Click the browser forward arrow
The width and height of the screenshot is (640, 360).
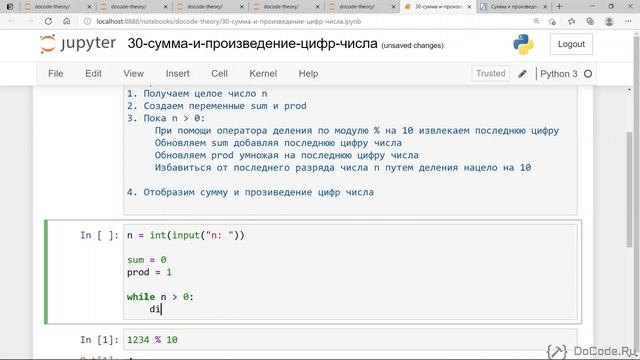coord(30,21)
